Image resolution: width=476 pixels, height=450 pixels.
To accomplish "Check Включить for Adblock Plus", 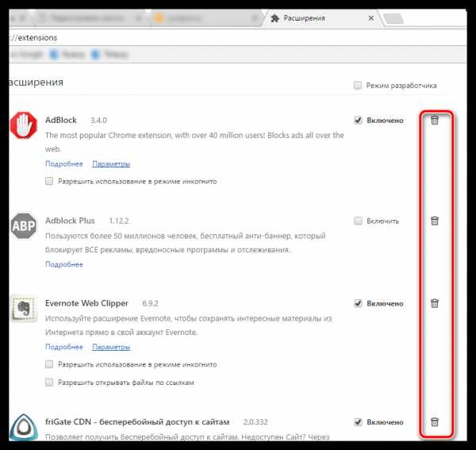I will 359,221.
